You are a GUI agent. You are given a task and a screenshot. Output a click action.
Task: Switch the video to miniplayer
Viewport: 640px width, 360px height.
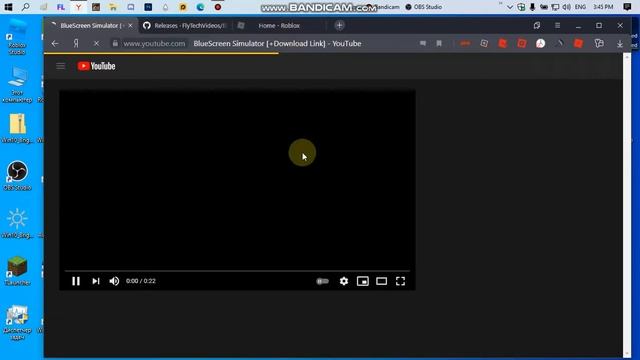[x=363, y=281]
